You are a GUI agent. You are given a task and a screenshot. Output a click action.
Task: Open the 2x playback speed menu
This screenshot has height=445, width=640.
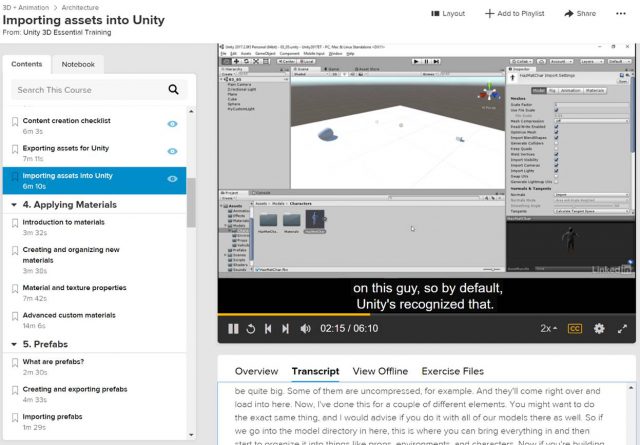549,329
